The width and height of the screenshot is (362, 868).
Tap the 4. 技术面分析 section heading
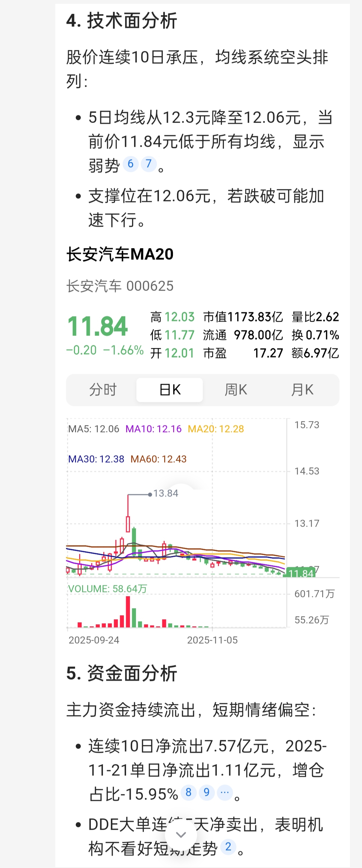(122, 20)
